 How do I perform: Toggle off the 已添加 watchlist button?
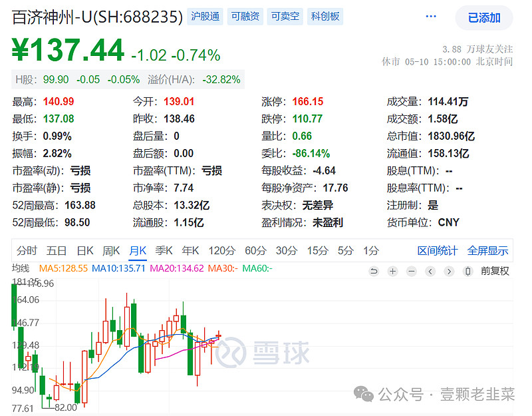483,19
